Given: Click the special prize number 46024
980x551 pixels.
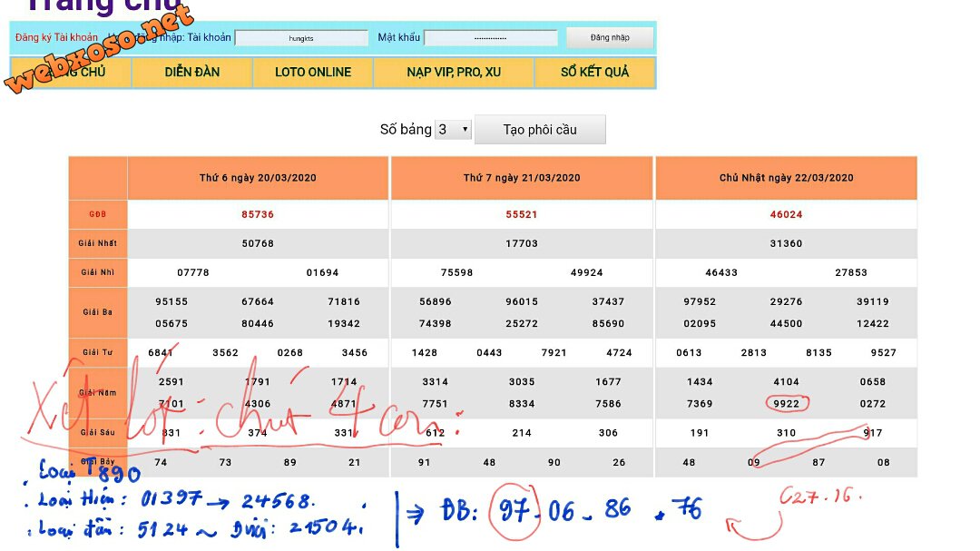Looking at the screenshot, I should pos(786,214).
